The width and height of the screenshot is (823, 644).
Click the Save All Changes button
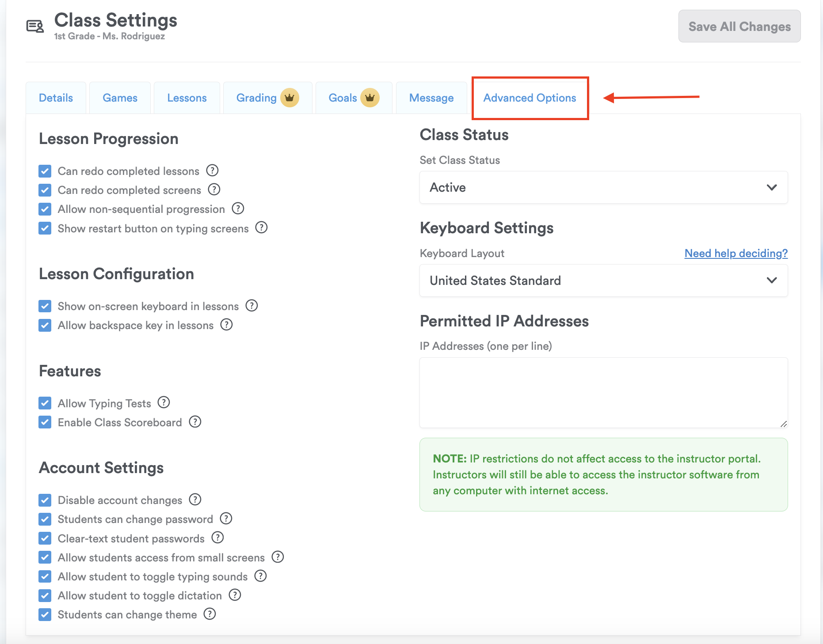tap(739, 27)
